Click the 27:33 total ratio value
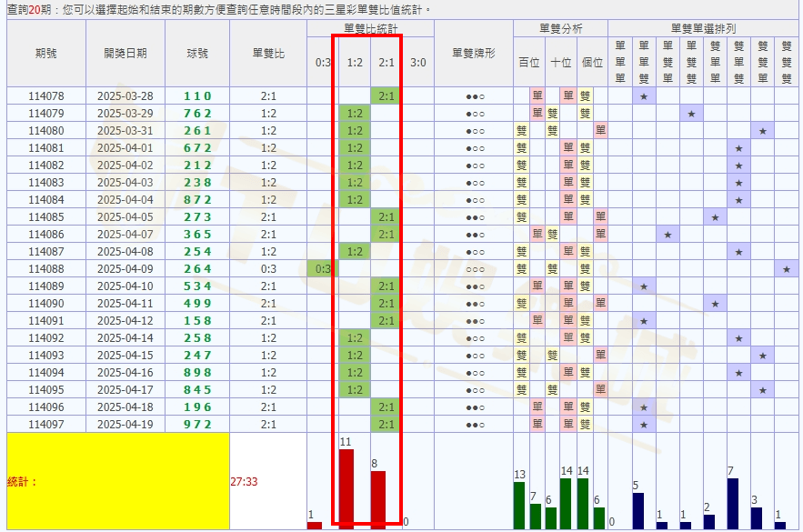The image size is (803, 532). coord(244,481)
